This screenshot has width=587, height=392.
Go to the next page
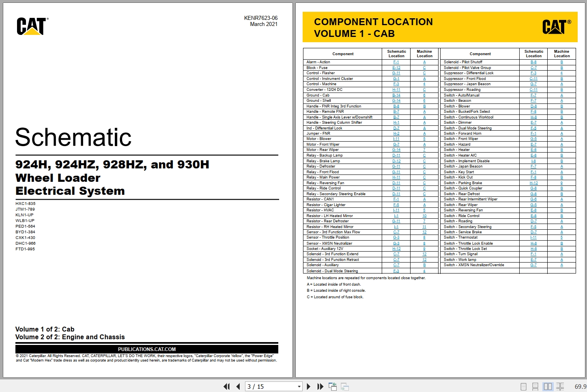(x=309, y=387)
